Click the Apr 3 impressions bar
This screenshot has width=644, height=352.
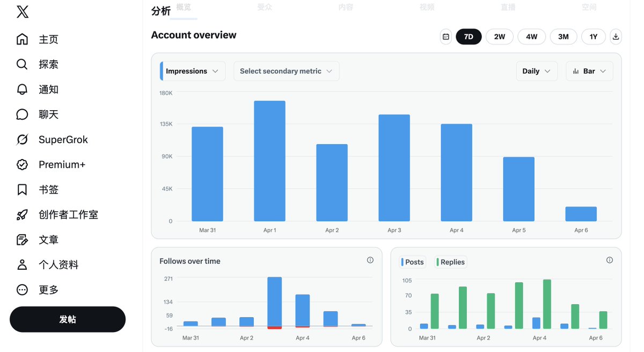coord(394,168)
